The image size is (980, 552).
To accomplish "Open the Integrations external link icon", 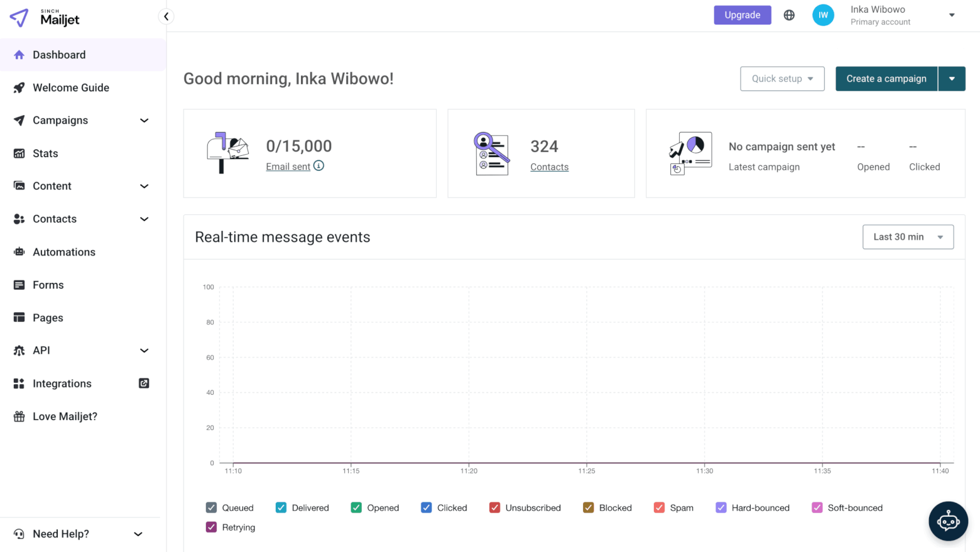I will click(144, 384).
